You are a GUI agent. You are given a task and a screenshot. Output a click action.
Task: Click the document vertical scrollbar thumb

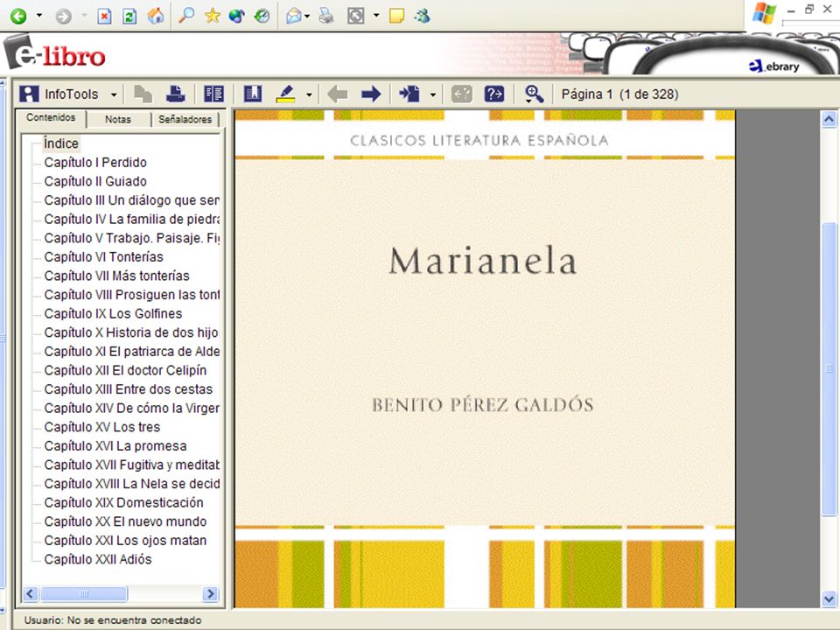(829, 368)
